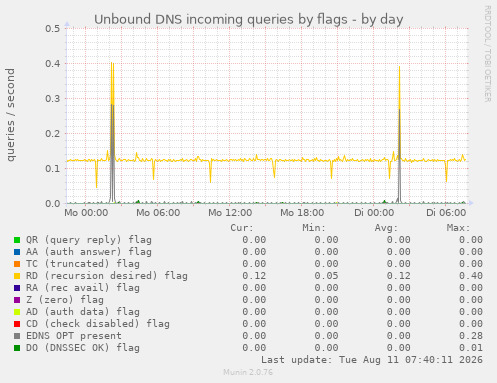Click the AA flag blue color swatch
The width and height of the screenshot is (497, 383).
coord(17,252)
